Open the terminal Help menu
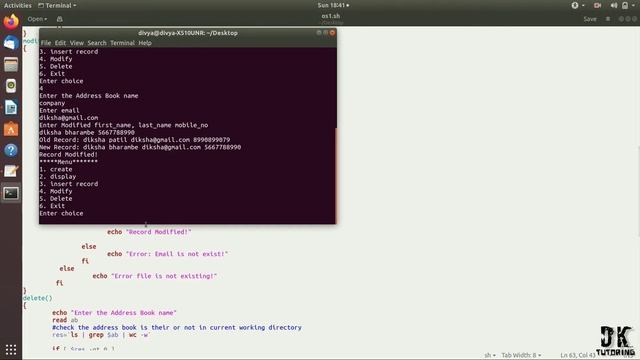 tap(145, 43)
